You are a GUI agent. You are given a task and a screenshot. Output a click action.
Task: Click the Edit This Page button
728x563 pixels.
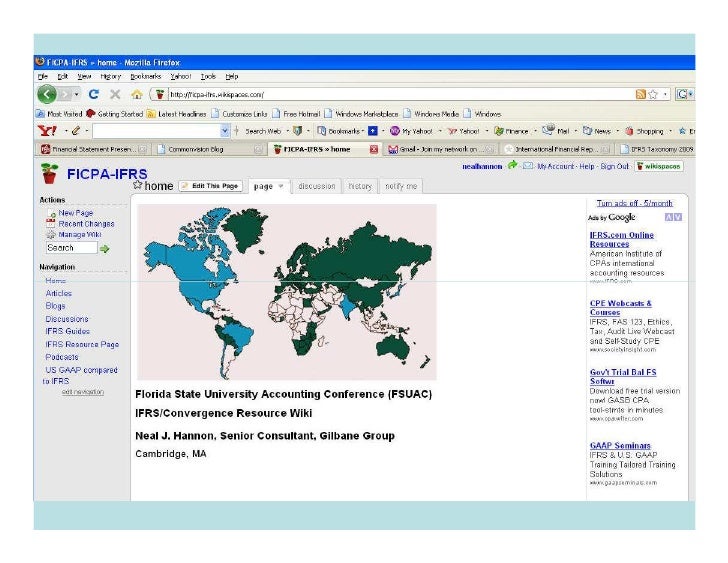pyautogui.click(x=211, y=186)
